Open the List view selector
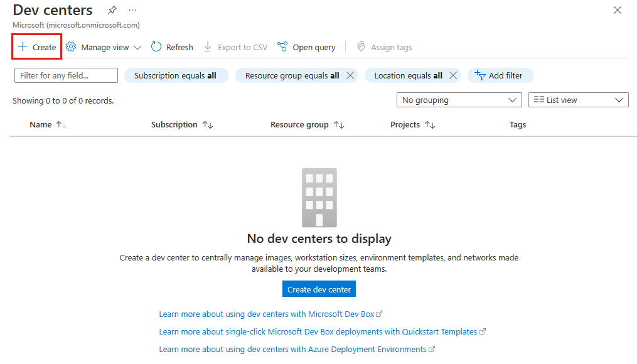The height and width of the screenshot is (364, 637). pos(577,100)
